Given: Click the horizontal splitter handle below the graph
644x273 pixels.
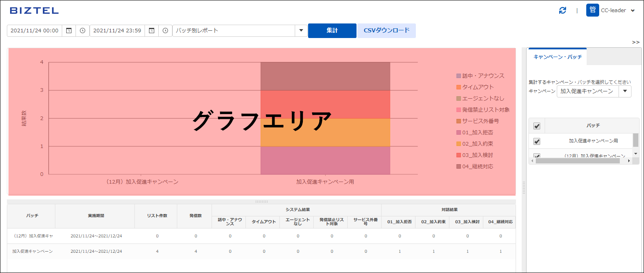Looking at the screenshot, I should point(261,201).
